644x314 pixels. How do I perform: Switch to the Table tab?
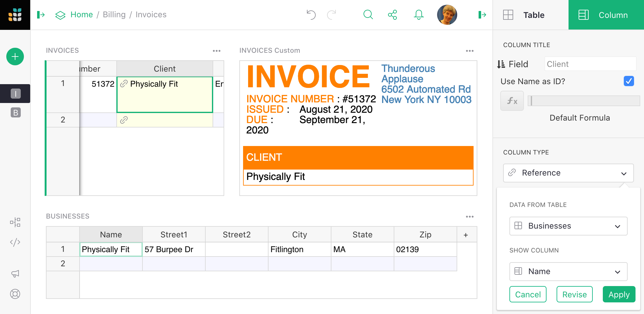click(533, 15)
